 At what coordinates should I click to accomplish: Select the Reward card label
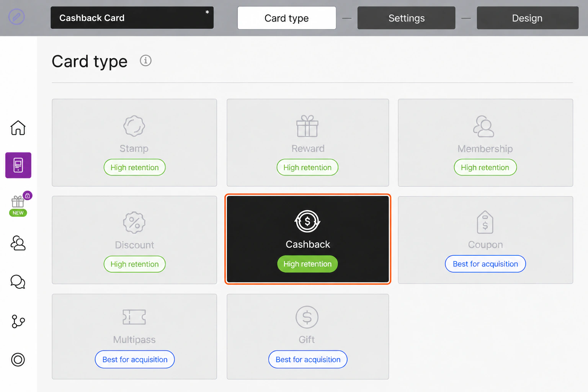point(308,149)
